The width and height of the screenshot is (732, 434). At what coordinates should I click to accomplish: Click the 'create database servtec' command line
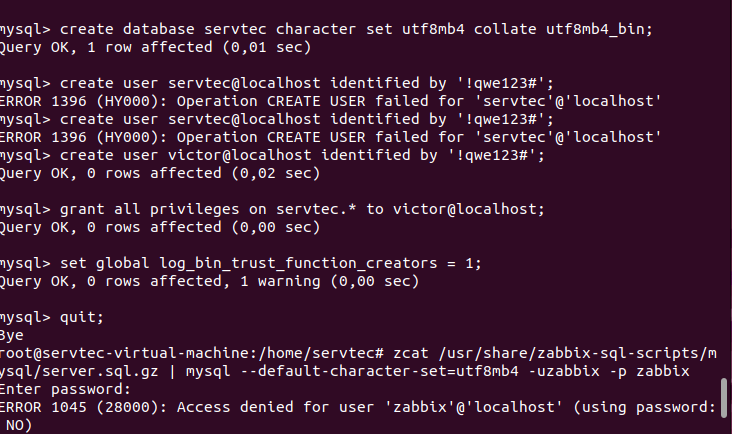pyautogui.click(x=330, y=28)
